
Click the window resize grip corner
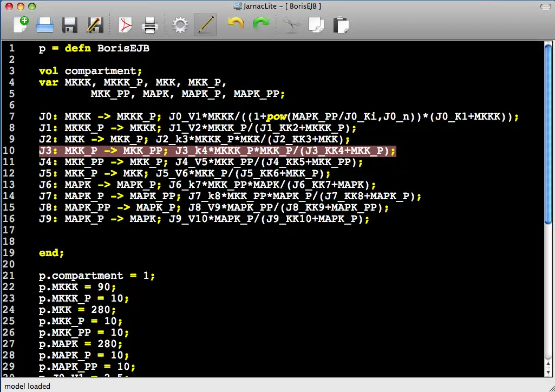(551, 388)
